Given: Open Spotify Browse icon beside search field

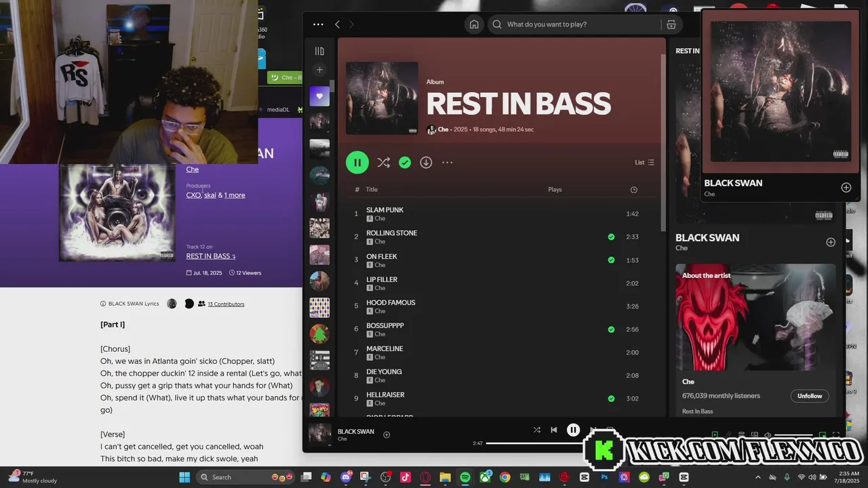Looking at the screenshot, I should tap(671, 24).
